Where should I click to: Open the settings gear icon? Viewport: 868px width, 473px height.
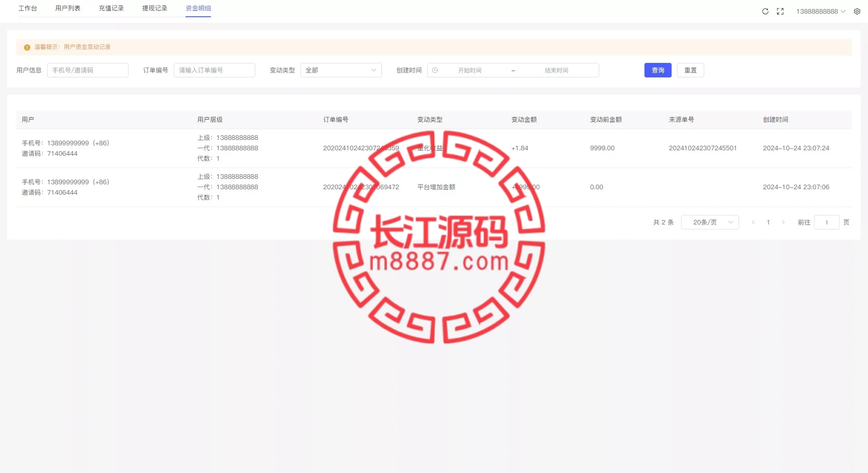(x=857, y=11)
